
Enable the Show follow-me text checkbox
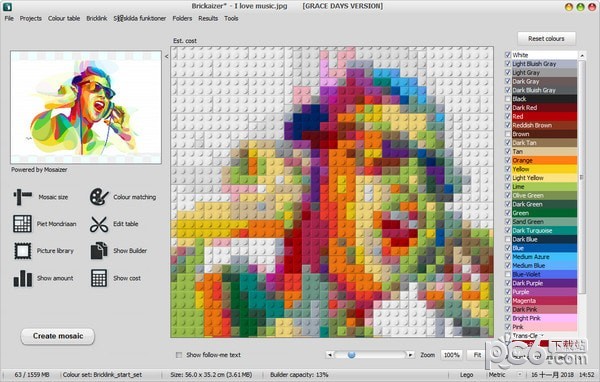tap(179, 355)
